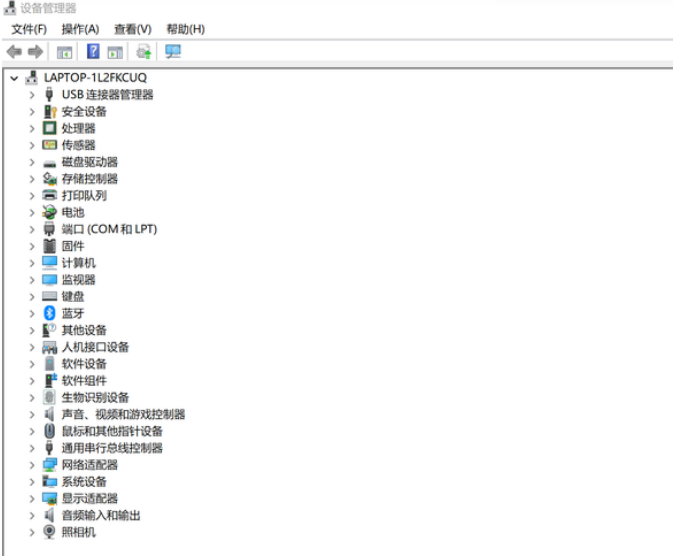Click scan for hardware changes monitor icon
Screen dimensions: 673x558
pyautogui.click(x=173, y=52)
